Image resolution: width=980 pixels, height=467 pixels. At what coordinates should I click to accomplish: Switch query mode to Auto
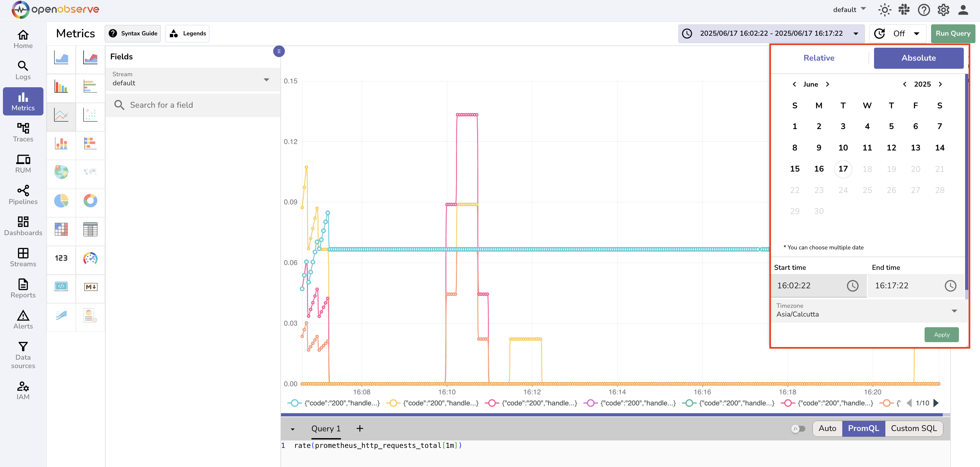(827, 428)
